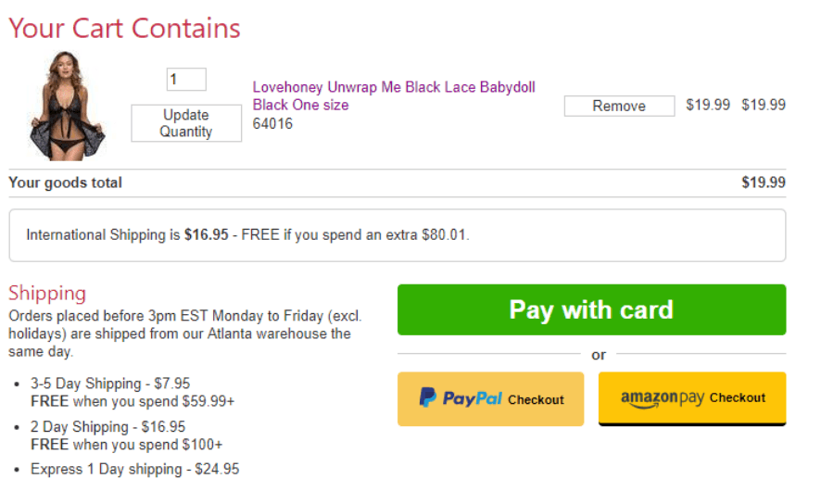Click into the quantity input field
Screen dimensions: 834x504
[186, 80]
